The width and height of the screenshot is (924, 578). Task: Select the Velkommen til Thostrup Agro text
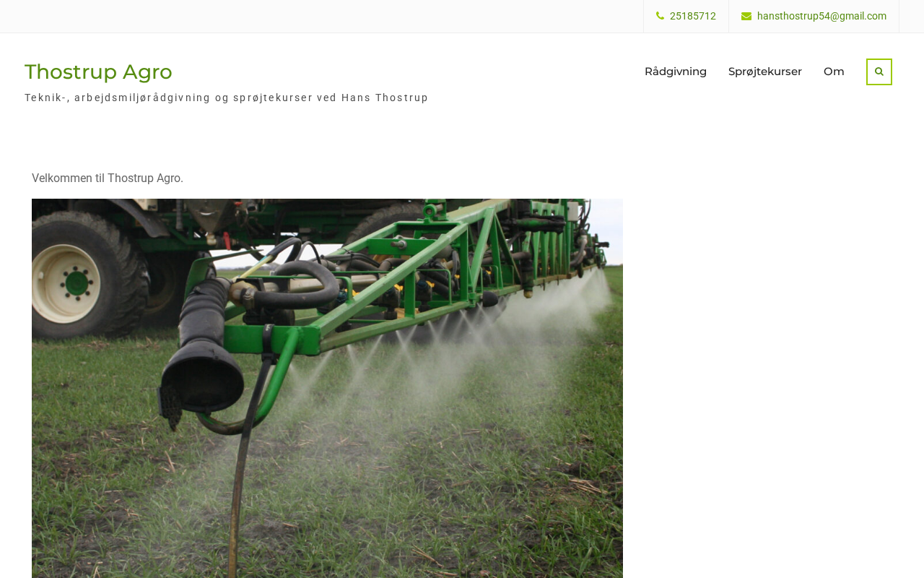108,178
